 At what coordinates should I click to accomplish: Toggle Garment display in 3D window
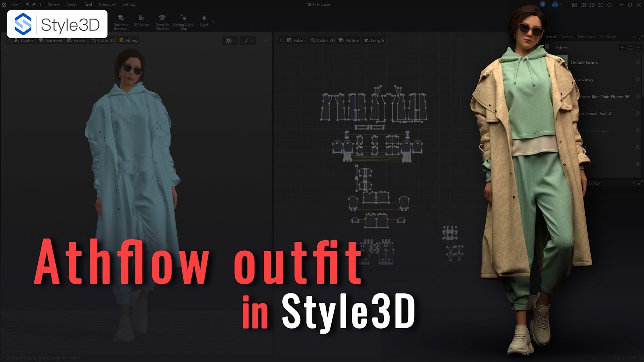(50, 40)
